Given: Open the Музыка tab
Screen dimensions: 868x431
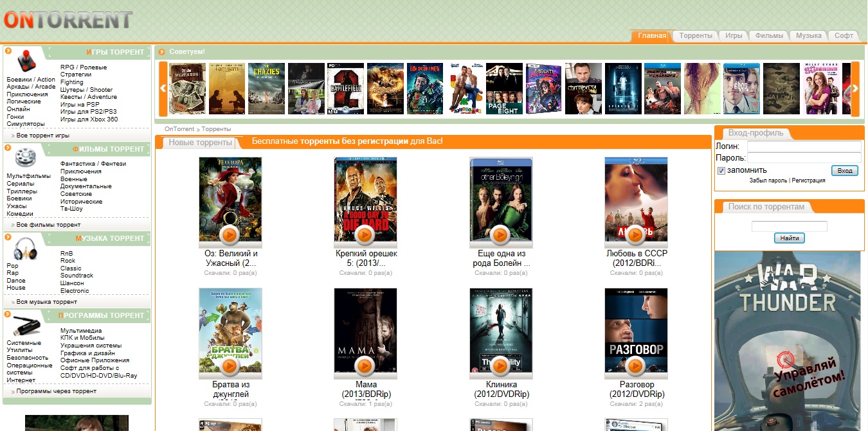Looking at the screenshot, I should (809, 36).
